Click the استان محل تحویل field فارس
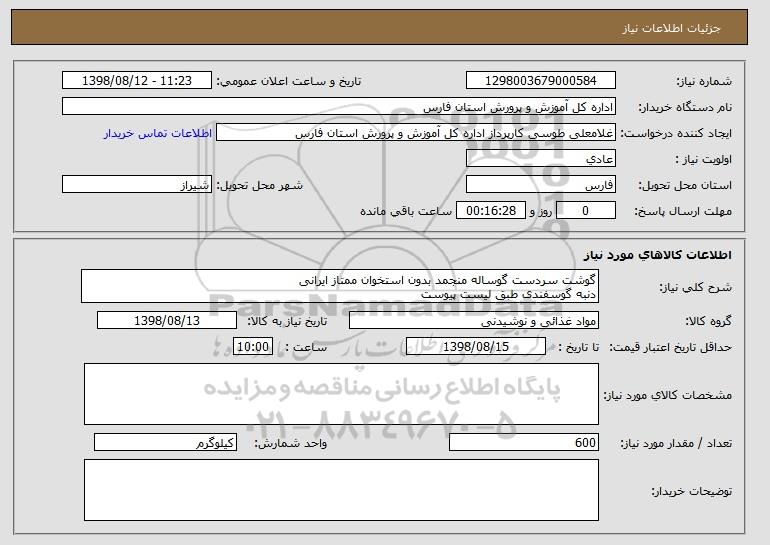The height and width of the screenshot is (545, 770). [x=541, y=185]
